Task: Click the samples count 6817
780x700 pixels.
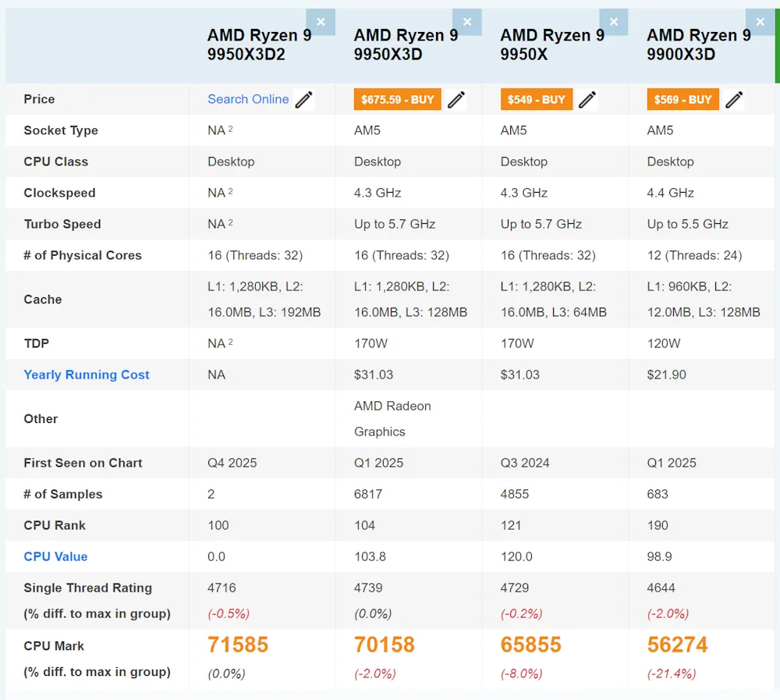Action: pyautogui.click(x=368, y=494)
